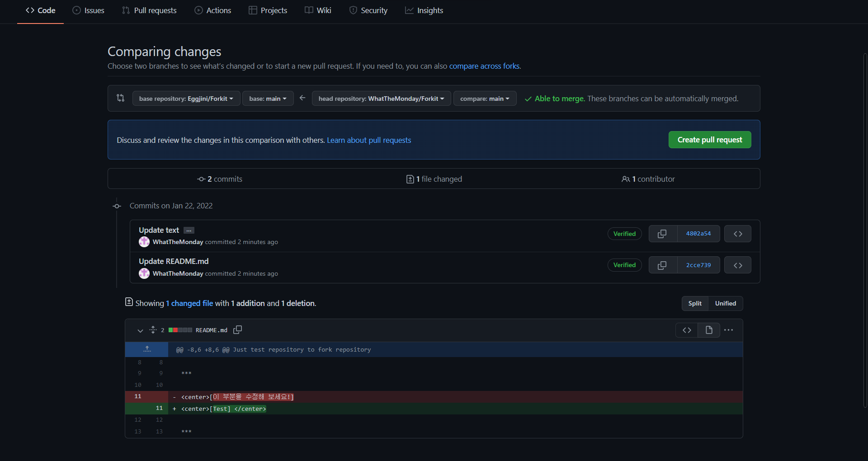The height and width of the screenshot is (461, 868).
Task: Open the Security tab
Action: [x=368, y=10]
